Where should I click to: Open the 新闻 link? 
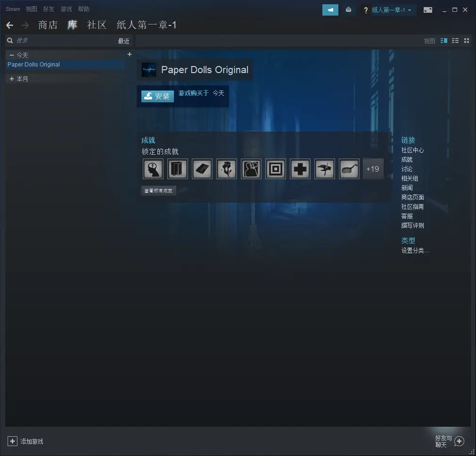coord(407,188)
